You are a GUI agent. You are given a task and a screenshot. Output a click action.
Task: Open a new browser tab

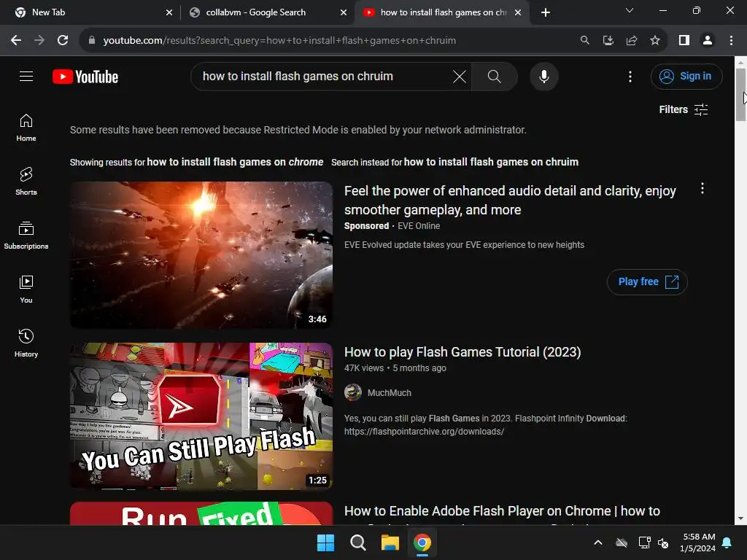tap(546, 12)
